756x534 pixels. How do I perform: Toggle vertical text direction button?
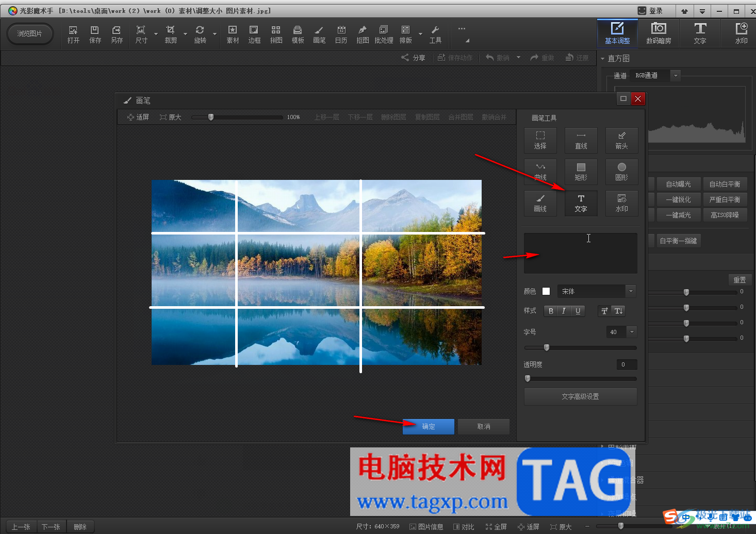pyautogui.click(x=618, y=311)
